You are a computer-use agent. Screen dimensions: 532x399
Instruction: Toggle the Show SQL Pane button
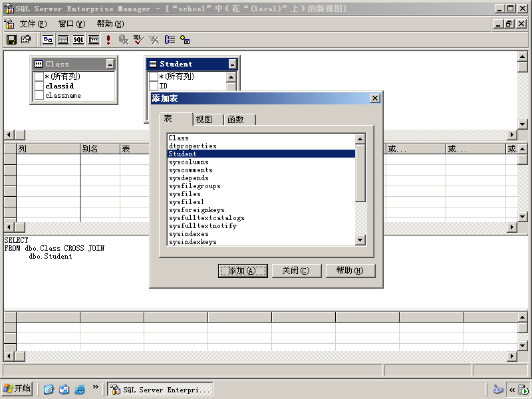[78, 40]
